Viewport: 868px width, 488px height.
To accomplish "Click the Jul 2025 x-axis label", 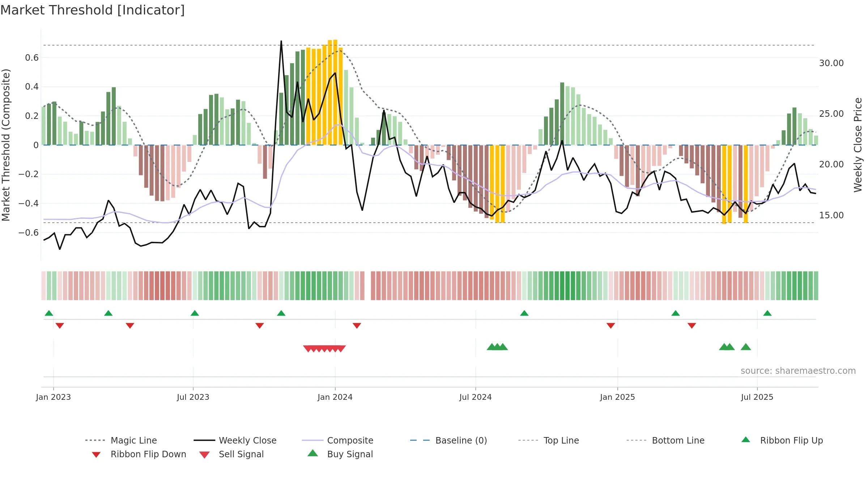I will point(757,397).
